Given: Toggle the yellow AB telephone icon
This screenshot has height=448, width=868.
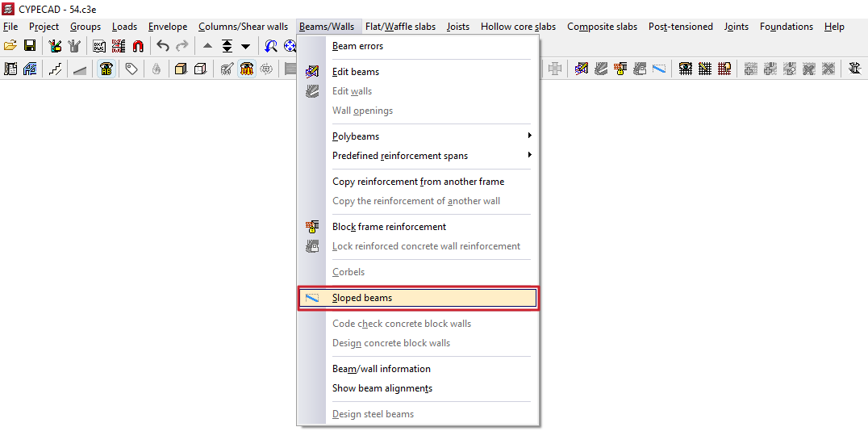Looking at the screenshot, I should click(106, 69).
